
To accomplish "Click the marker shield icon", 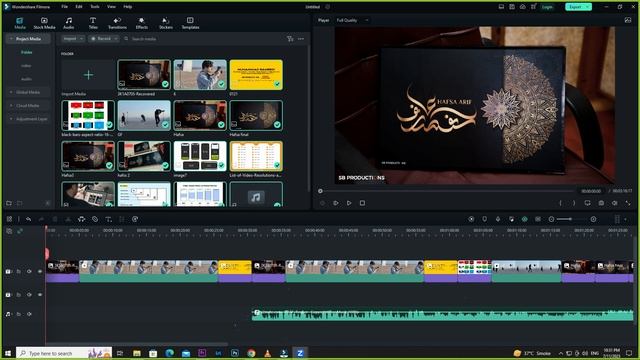I will tap(484, 219).
